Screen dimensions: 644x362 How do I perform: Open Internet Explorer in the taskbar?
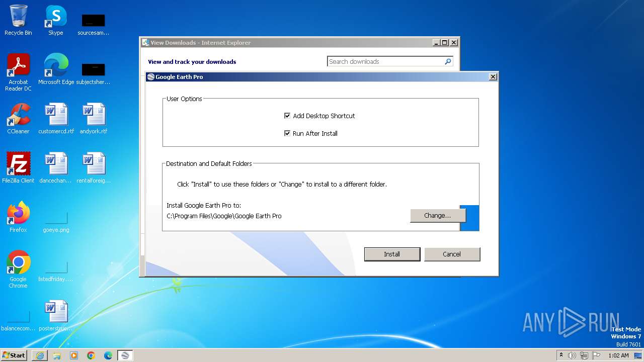point(40,355)
